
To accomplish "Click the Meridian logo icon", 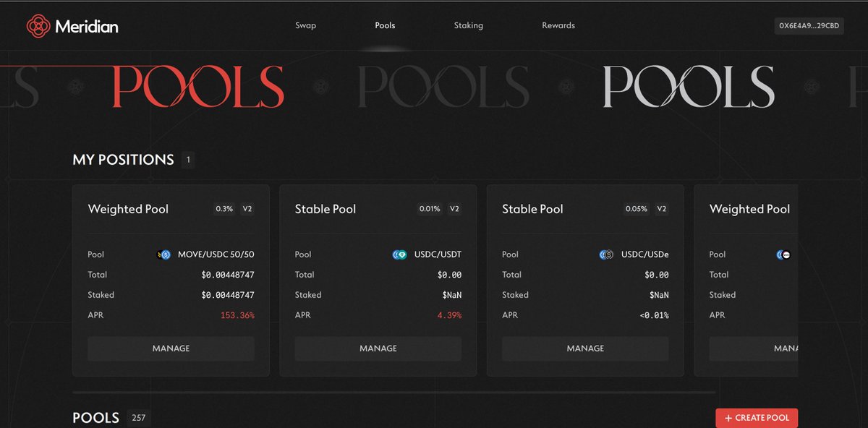I will (x=38, y=27).
